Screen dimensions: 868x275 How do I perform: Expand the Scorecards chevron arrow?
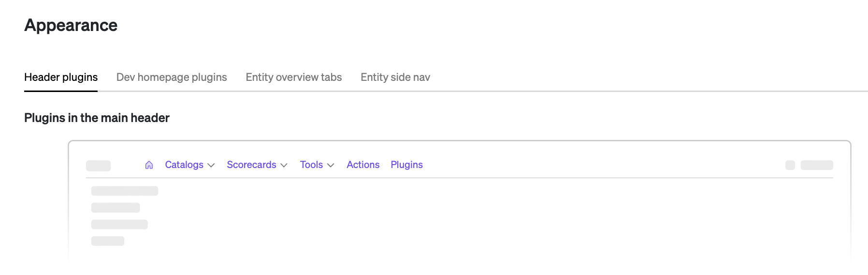pyautogui.click(x=284, y=166)
